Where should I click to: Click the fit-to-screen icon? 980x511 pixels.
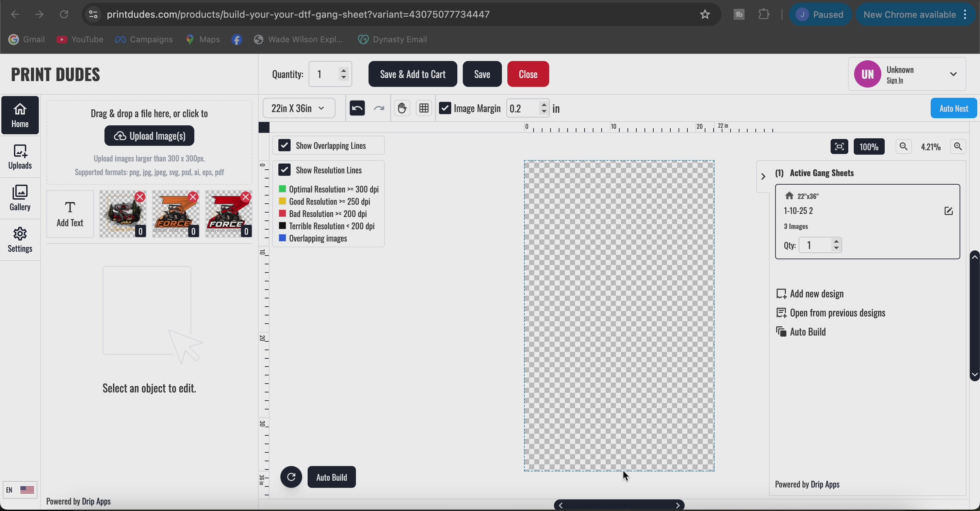coord(839,147)
